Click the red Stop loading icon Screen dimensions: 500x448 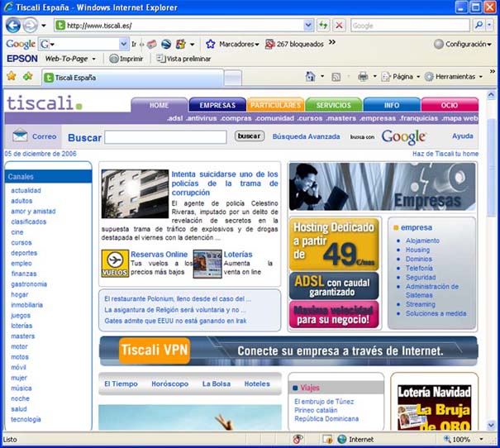point(340,25)
